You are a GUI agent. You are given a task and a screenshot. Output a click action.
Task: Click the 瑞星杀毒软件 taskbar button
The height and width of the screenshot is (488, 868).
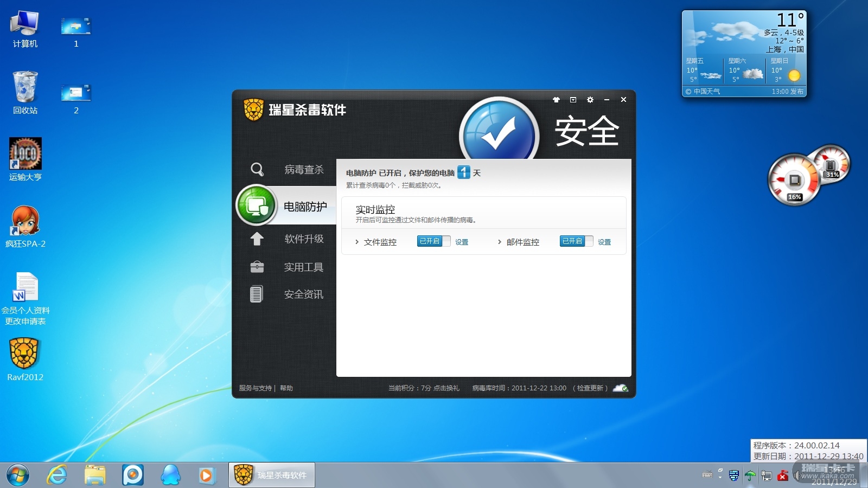272,475
